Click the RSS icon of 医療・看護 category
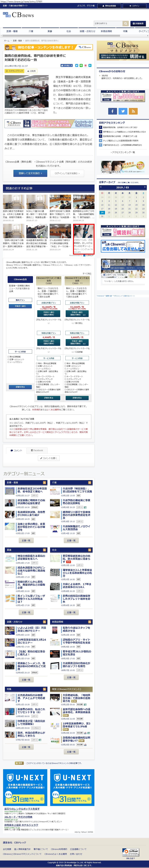 [44, 482]
